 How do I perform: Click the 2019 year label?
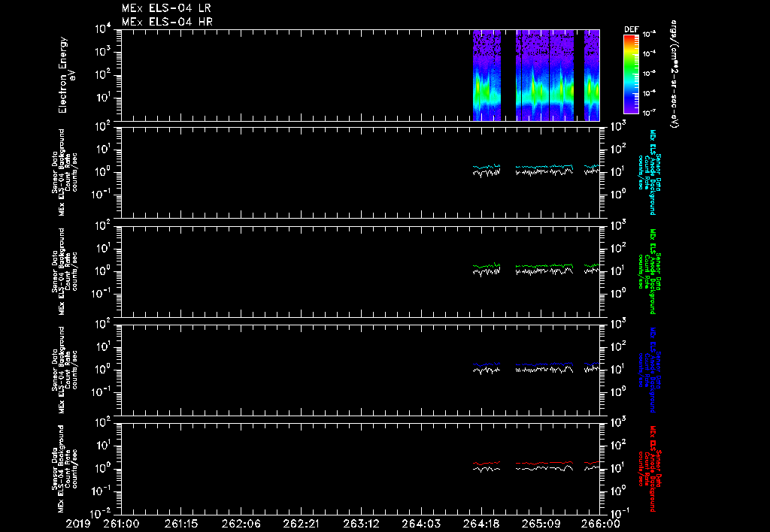click(78, 524)
